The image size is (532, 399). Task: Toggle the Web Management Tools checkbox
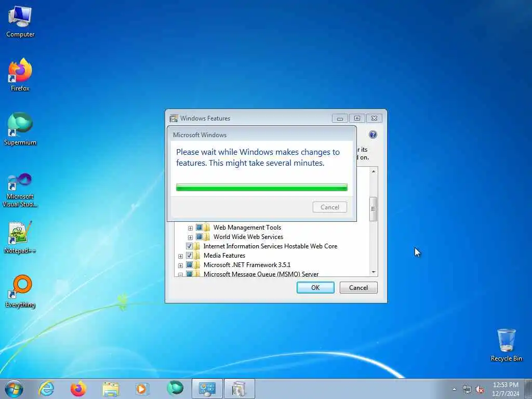pyautogui.click(x=199, y=228)
